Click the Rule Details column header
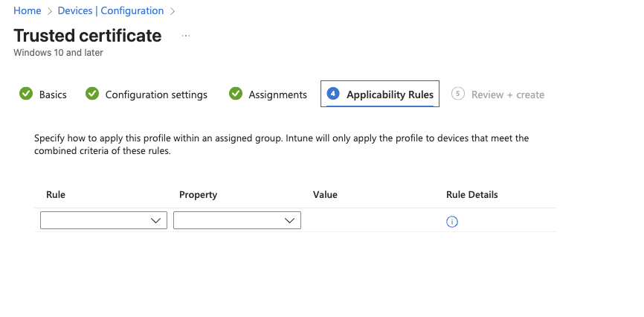Viewport: 644px width, 317px height. click(472, 194)
